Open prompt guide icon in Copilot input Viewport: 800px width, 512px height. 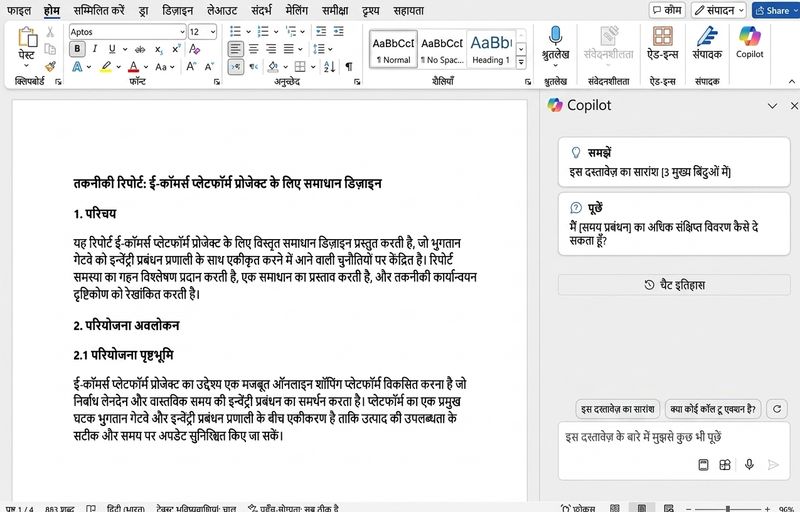point(703,465)
